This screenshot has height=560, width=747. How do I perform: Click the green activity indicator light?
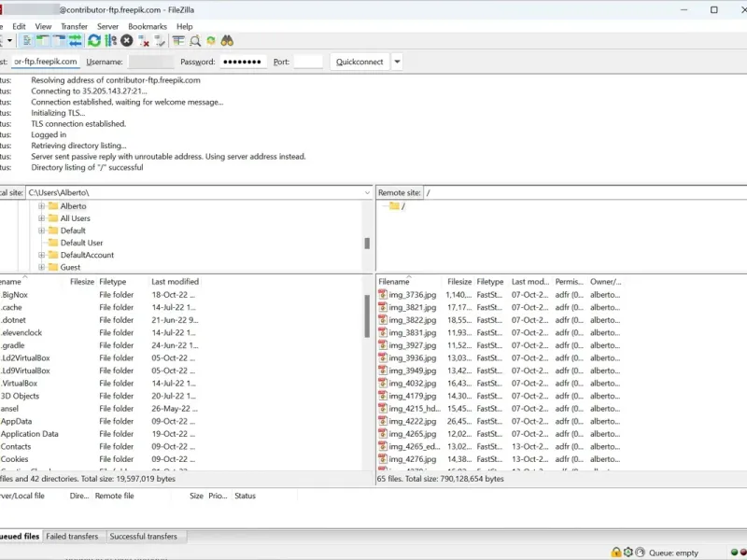pyautogui.click(x=734, y=553)
